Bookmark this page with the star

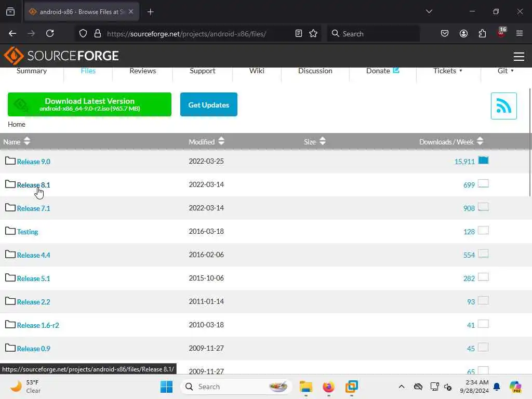[313, 33]
